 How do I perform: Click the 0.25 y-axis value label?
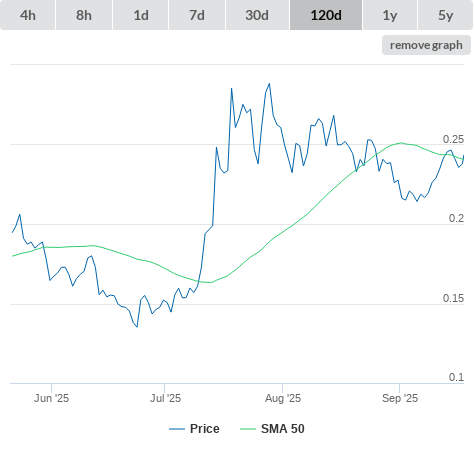[x=453, y=139]
